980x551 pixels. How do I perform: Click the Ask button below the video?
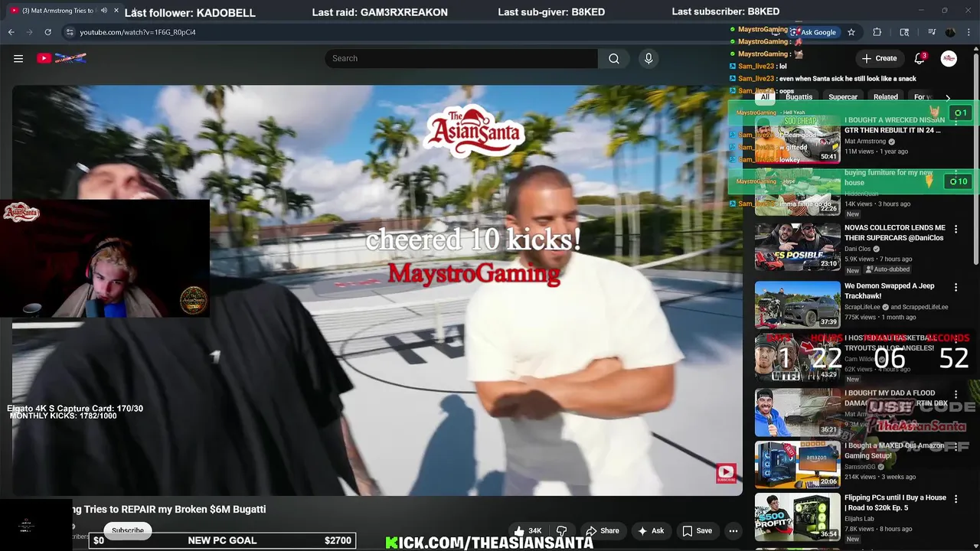click(x=650, y=530)
